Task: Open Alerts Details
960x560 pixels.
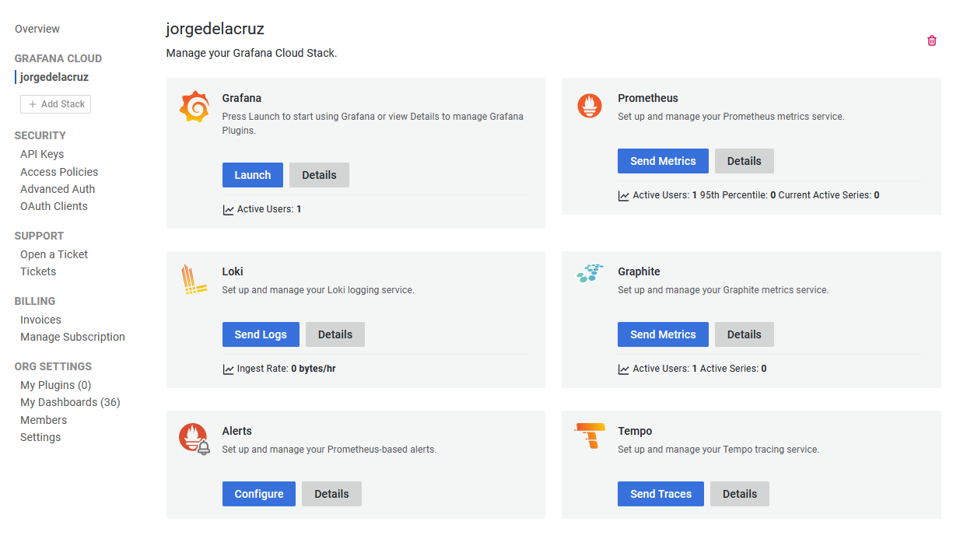Action: point(331,494)
